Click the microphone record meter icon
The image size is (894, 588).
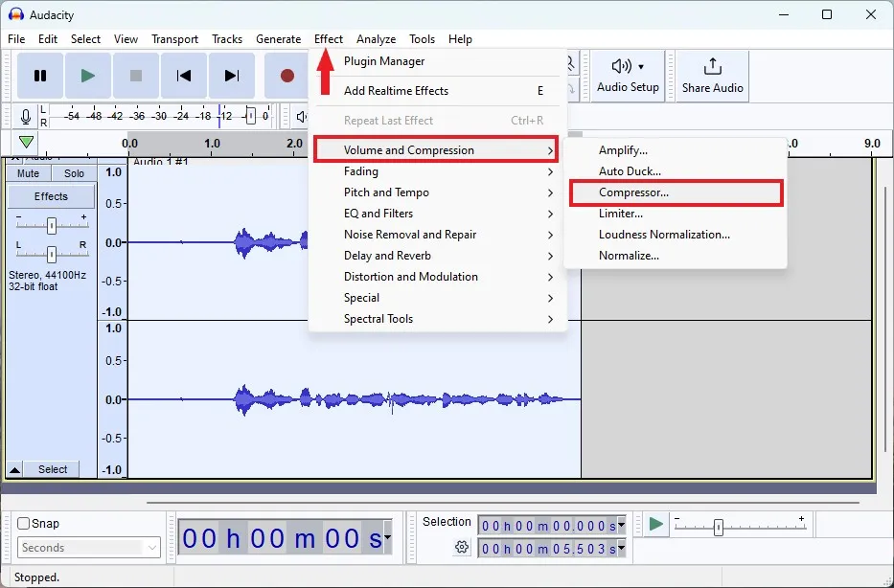point(26,117)
